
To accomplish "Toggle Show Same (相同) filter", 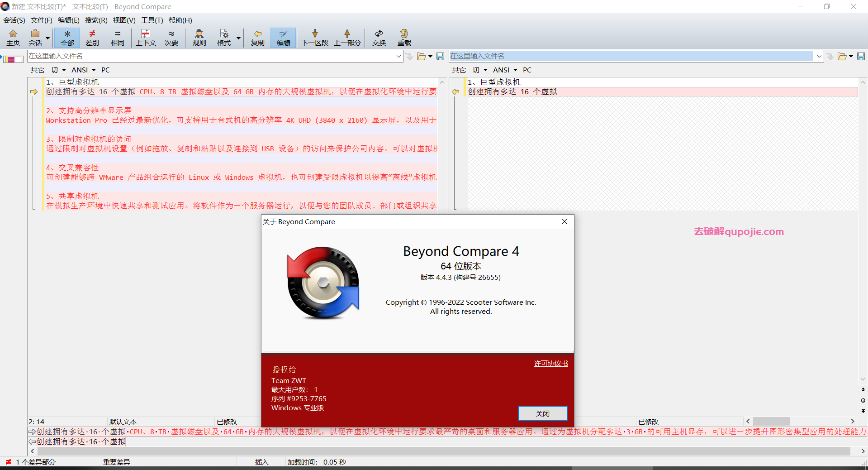I will click(118, 38).
